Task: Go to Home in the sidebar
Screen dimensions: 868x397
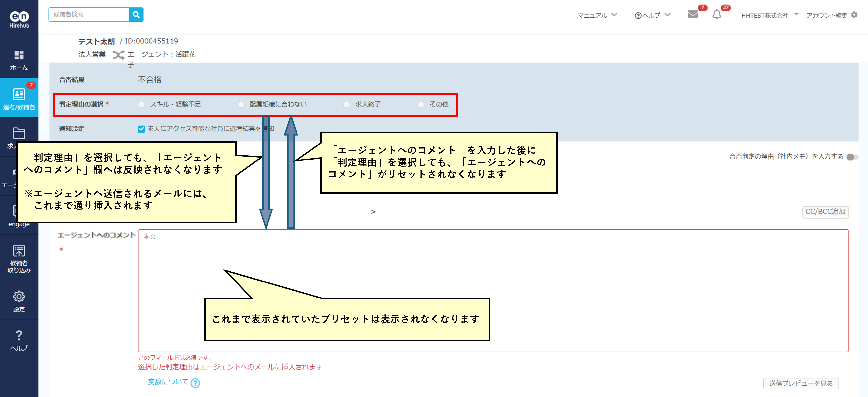Action: (19, 60)
